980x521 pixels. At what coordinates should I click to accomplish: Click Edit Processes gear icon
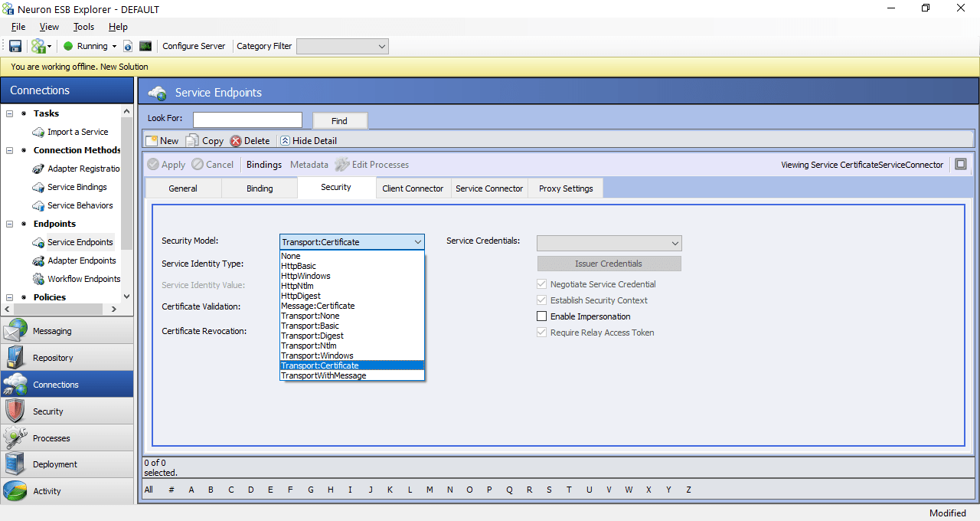pyautogui.click(x=341, y=165)
